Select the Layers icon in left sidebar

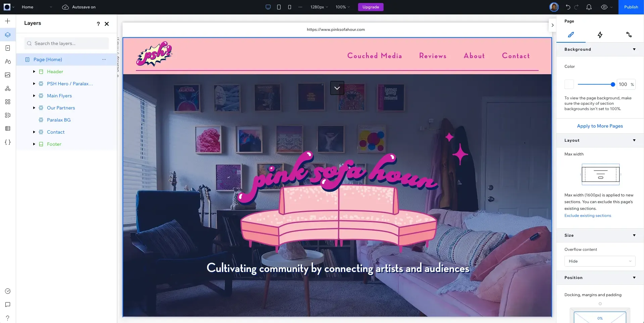tap(8, 35)
